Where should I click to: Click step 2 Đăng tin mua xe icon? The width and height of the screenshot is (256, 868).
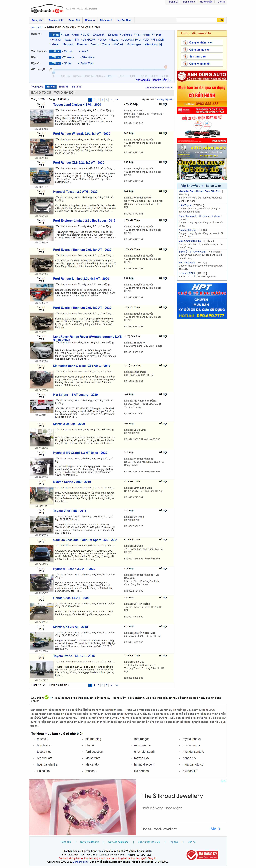click(x=185, y=49)
